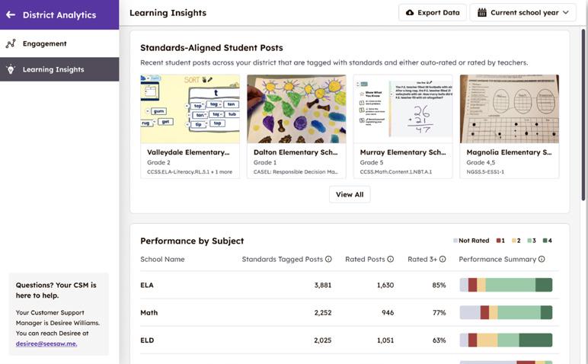Viewport: 588px width, 364px height.
Task: Click the calendar icon in school year selector
Action: point(481,13)
